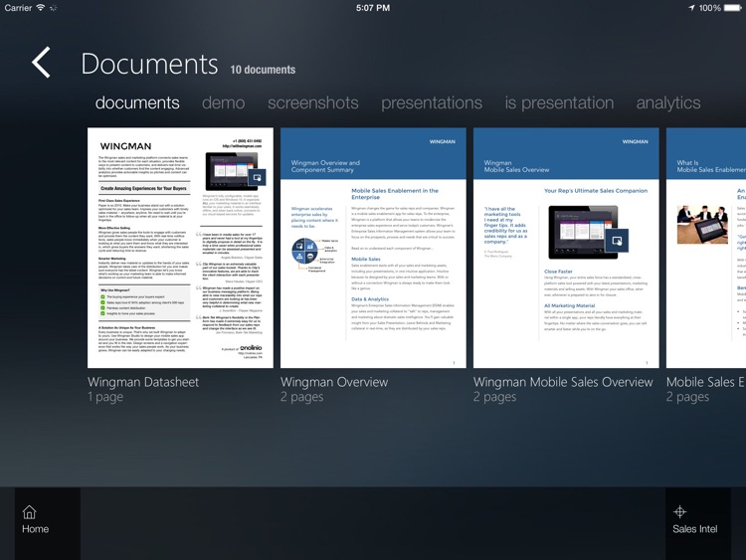746x560 pixels.
Task: Switch to the screenshots tab
Action: (x=313, y=102)
